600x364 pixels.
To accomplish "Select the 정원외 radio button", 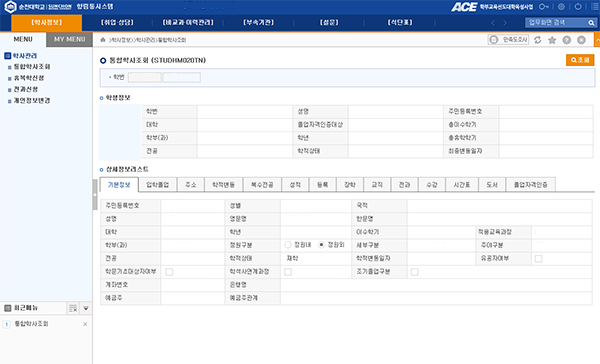I will pos(321,245).
